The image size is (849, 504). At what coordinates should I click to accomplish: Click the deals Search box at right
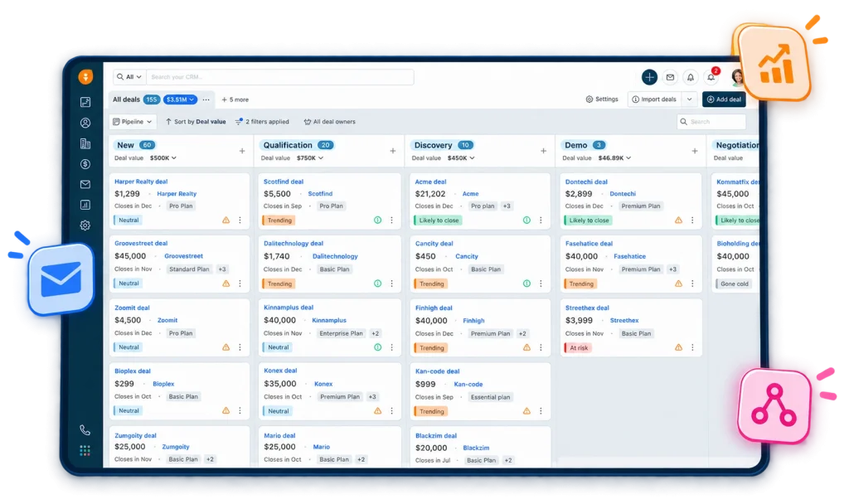711,122
